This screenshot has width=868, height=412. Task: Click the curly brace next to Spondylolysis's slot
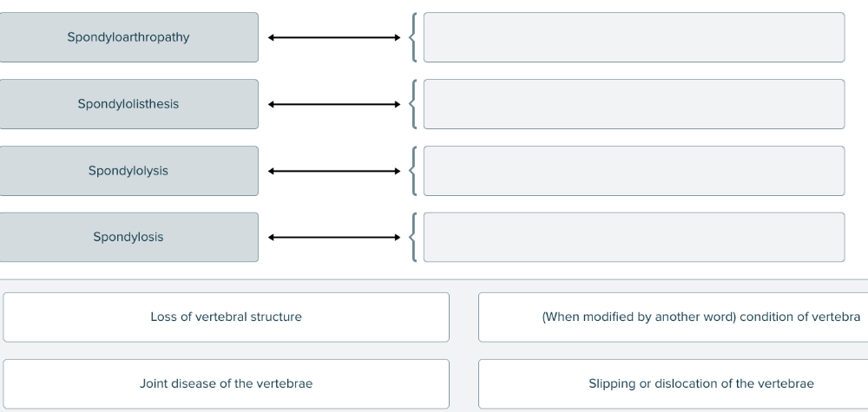pos(416,171)
